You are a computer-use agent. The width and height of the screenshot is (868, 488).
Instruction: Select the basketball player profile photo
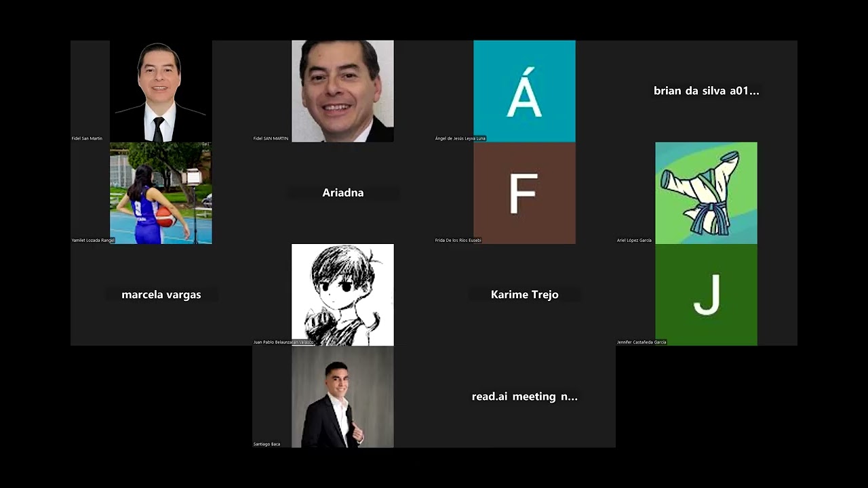coord(161,193)
